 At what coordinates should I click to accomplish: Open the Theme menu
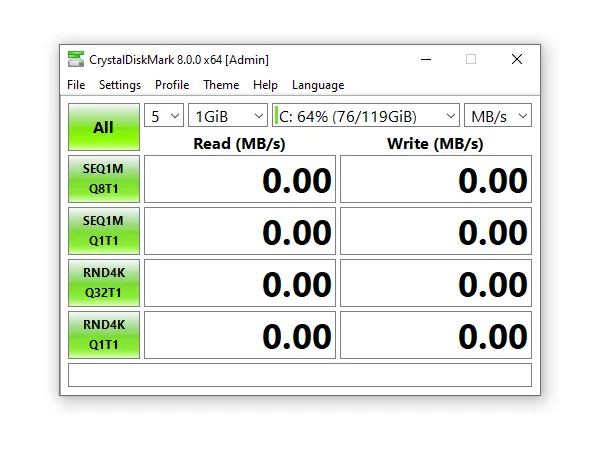click(x=221, y=85)
